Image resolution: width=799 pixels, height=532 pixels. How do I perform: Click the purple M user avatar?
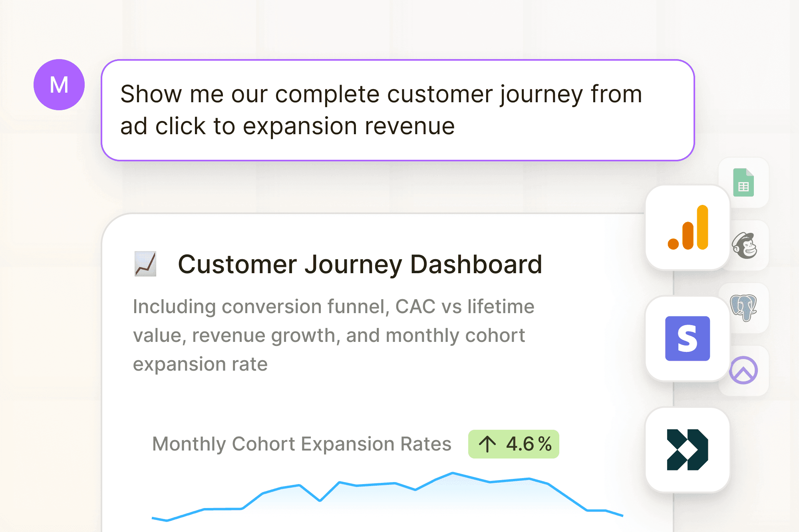pyautogui.click(x=59, y=85)
